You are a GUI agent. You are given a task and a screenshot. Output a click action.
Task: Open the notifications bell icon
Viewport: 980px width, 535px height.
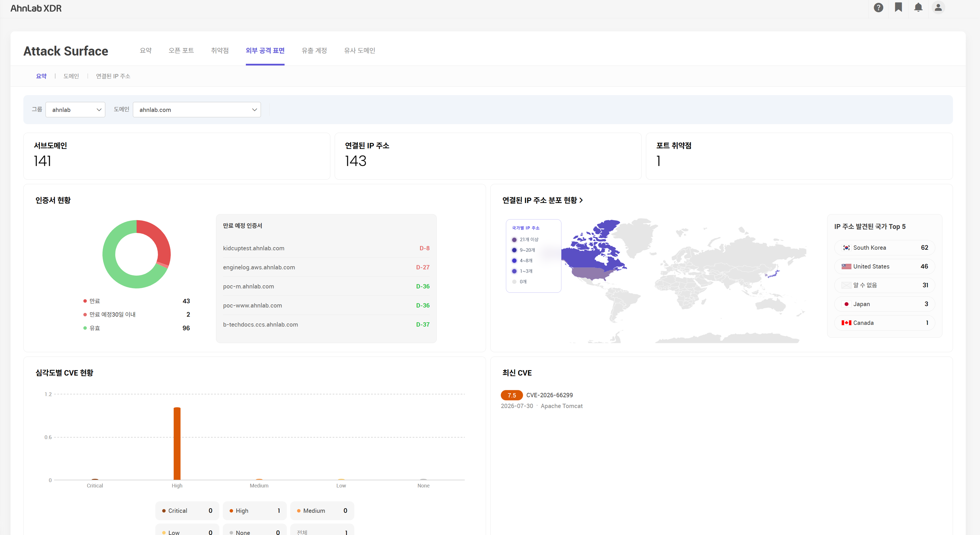coord(918,8)
